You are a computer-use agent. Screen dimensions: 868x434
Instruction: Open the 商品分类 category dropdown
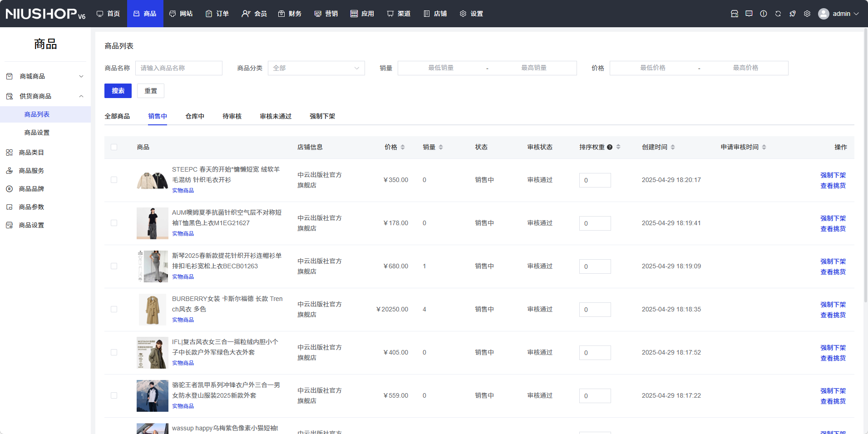pyautogui.click(x=316, y=68)
